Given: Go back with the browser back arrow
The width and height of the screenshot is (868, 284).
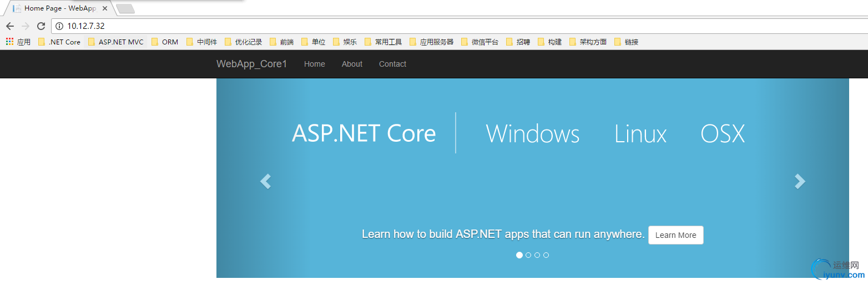Looking at the screenshot, I should coord(10,26).
